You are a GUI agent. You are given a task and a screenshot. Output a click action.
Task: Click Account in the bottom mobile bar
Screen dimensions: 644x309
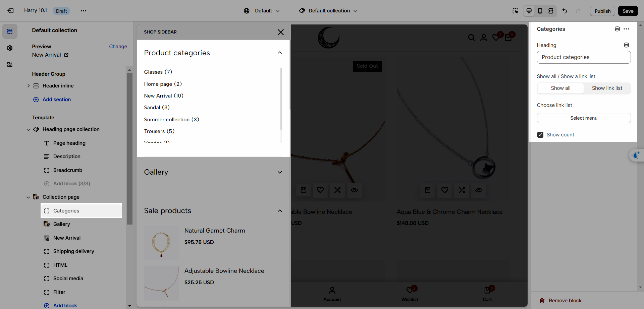[332, 294]
